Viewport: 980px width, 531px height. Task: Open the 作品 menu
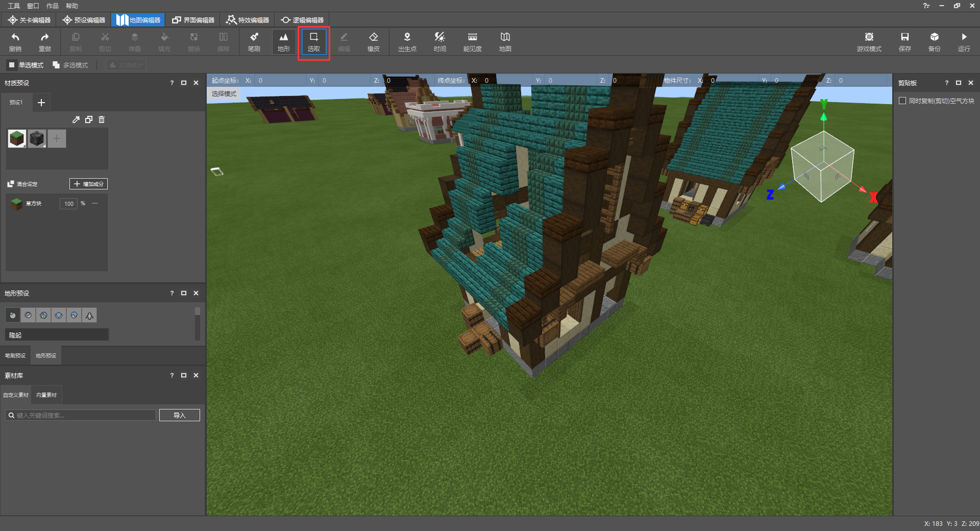pyautogui.click(x=53, y=6)
